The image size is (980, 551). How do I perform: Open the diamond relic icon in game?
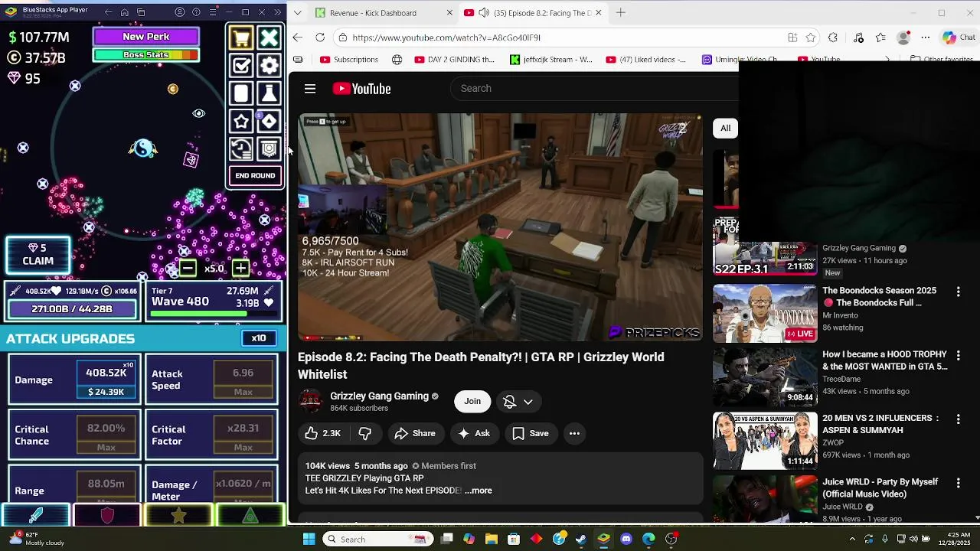269,121
